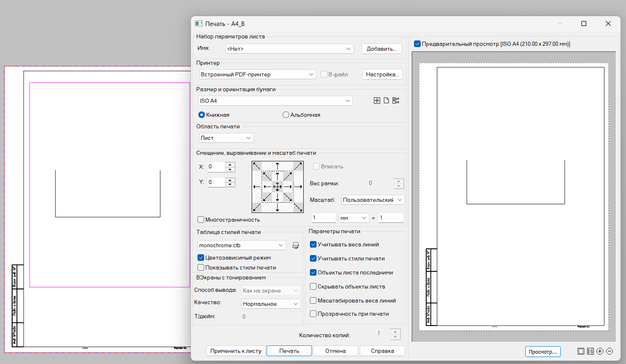Increase the X offset with up arrow
Viewport: 626px width, 364px height.
point(230,164)
